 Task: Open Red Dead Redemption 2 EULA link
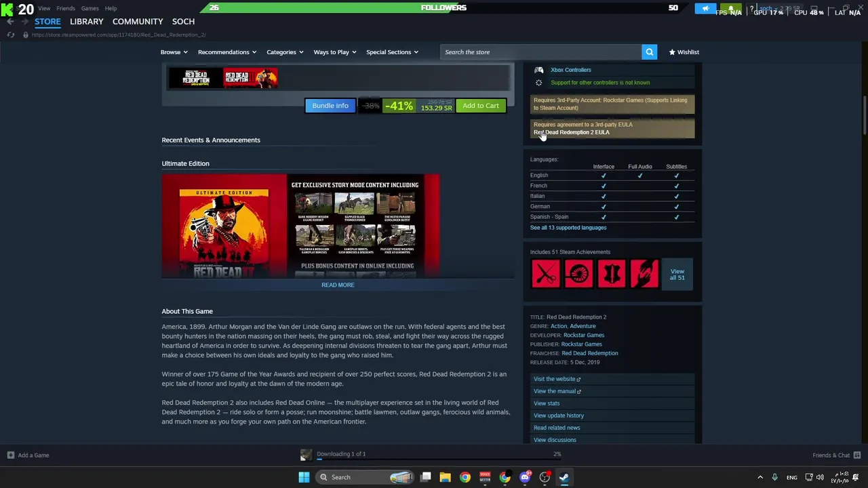(572, 132)
